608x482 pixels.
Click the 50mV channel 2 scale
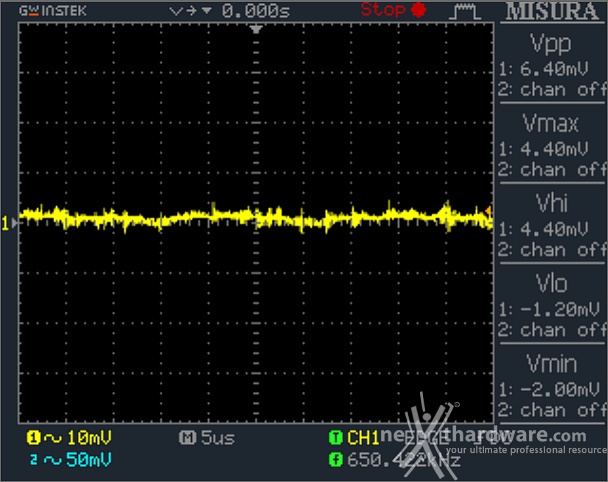tap(89, 460)
